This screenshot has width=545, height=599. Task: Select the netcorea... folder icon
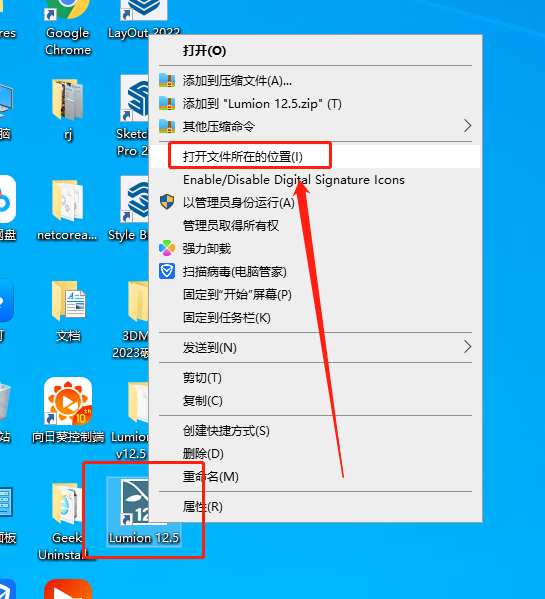(68, 200)
